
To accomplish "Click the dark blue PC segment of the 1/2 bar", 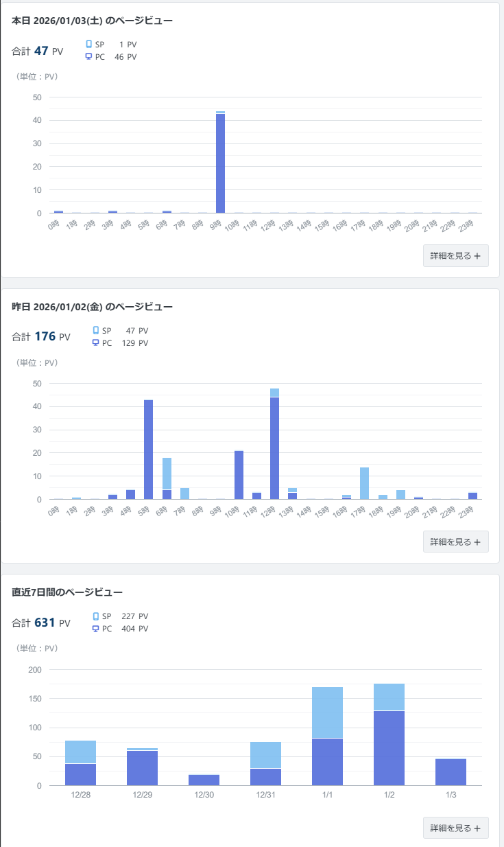I will click(389, 748).
